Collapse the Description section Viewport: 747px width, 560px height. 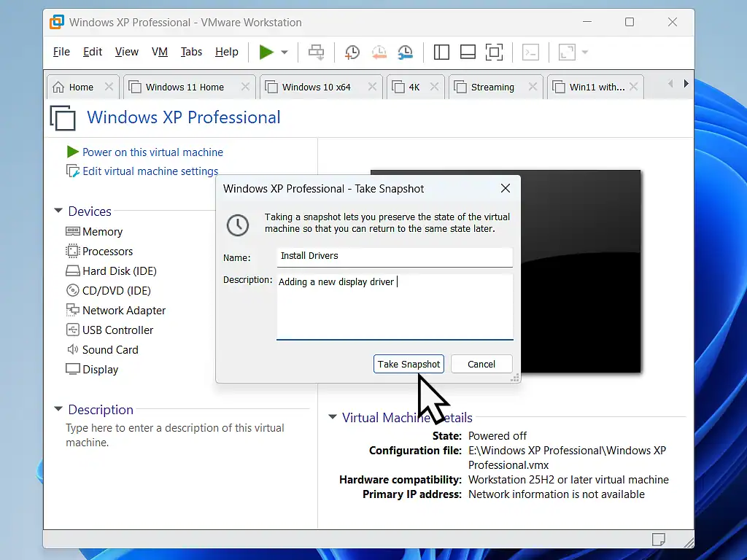click(x=58, y=409)
